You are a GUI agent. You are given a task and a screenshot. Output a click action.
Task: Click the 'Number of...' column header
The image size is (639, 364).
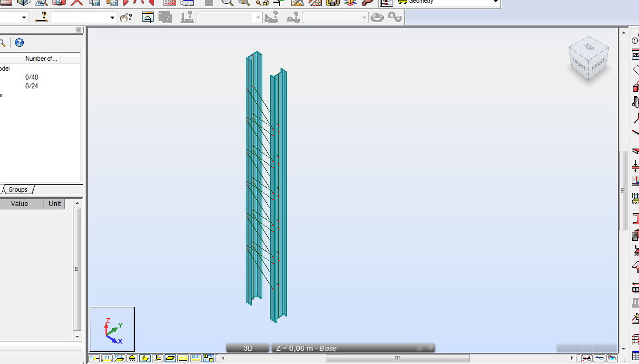tap(41, 59)
